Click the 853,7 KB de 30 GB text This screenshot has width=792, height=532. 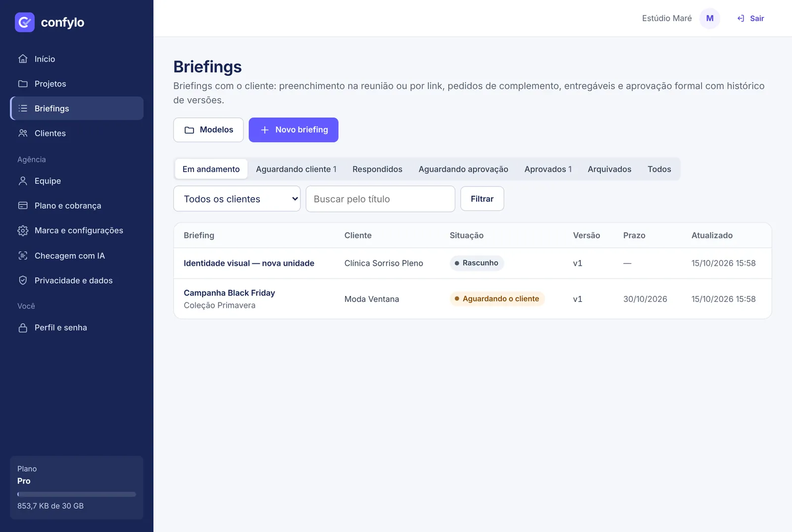pos(50,506)
